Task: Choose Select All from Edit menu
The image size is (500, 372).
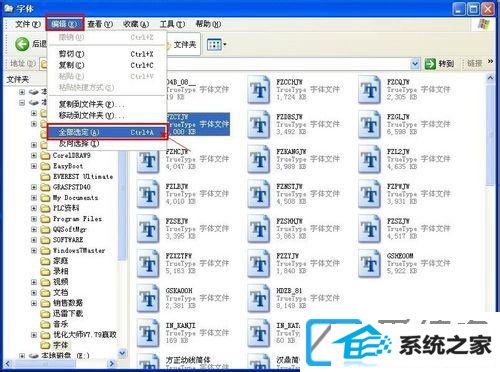Action: [107, 132]
